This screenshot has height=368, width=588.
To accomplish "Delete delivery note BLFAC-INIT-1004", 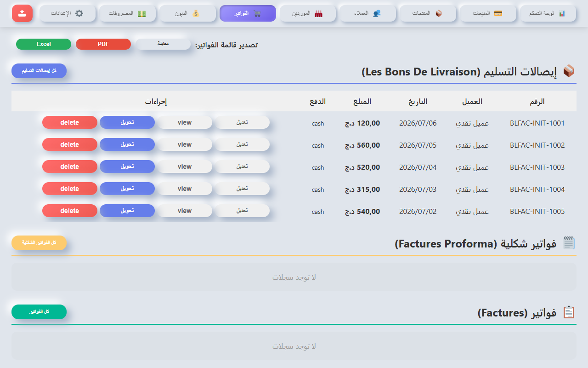I will 70,189.
